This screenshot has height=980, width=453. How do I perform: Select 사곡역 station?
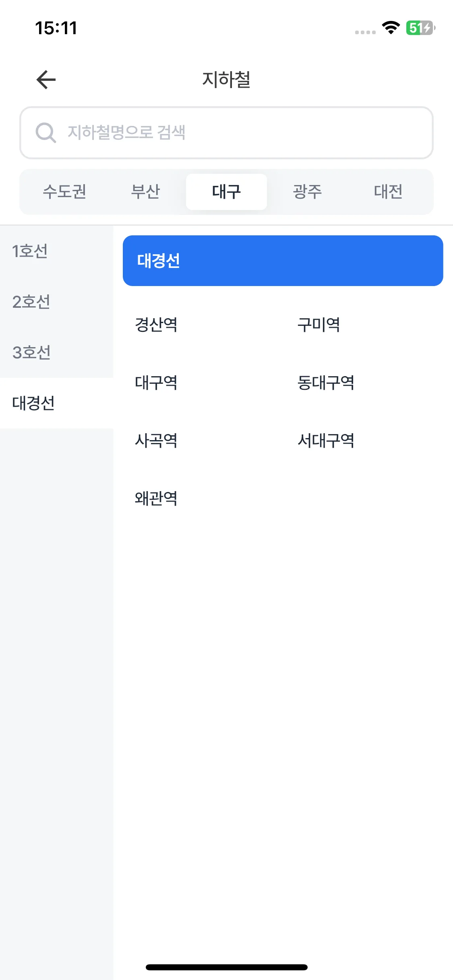pos(156,441)
